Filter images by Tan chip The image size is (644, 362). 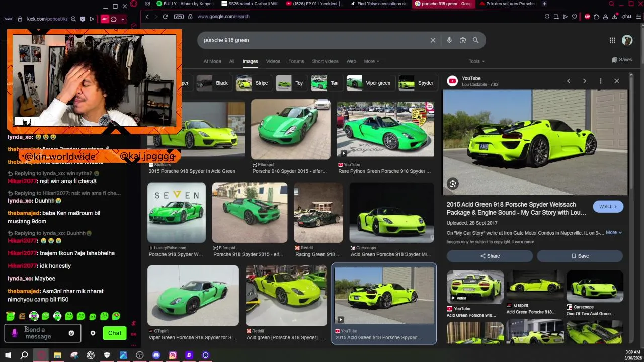click(x=326, y=83)
